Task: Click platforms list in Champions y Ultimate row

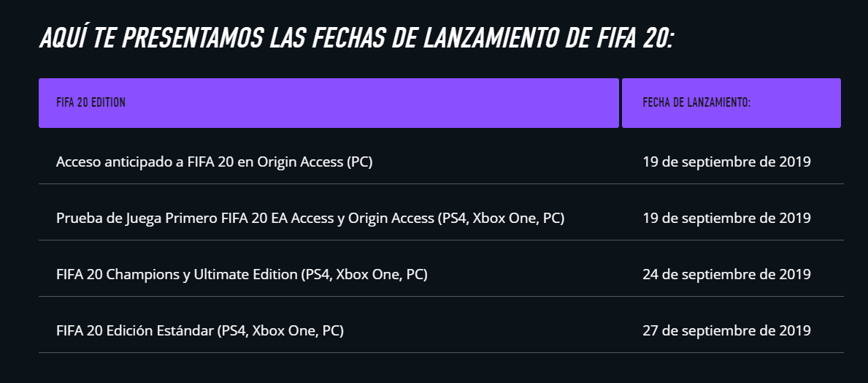Action: pyautogui.click(x=364, y=275)
